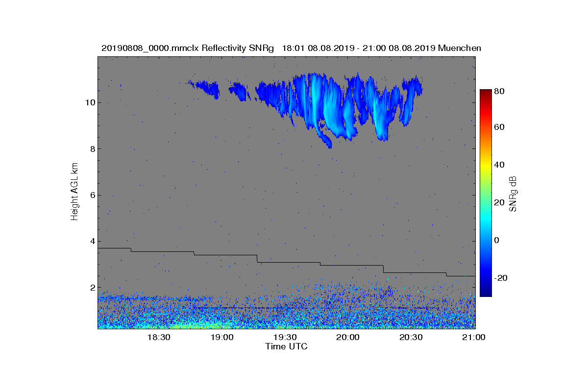Click the colorbar value 40
This screenshot has width=588, height=392.
(x=500, y=165)
